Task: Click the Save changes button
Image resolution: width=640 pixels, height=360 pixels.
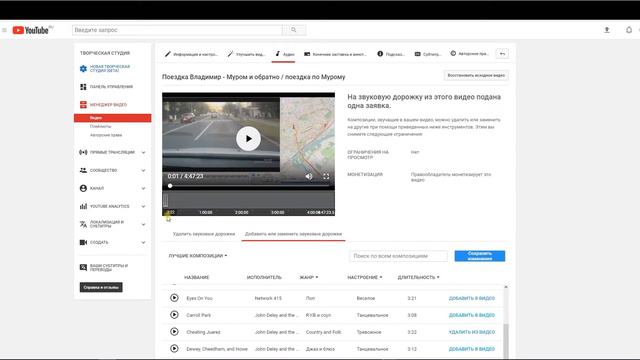Action: (x=480, y=256)
